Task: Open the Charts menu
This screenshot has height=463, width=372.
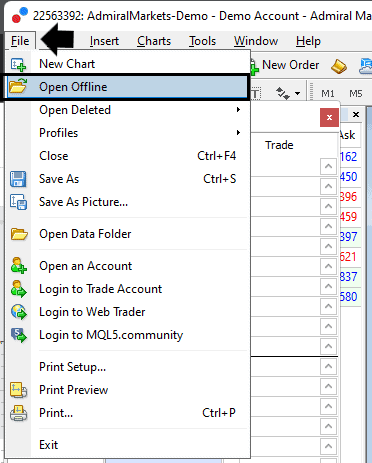Action: coord(154,41)
